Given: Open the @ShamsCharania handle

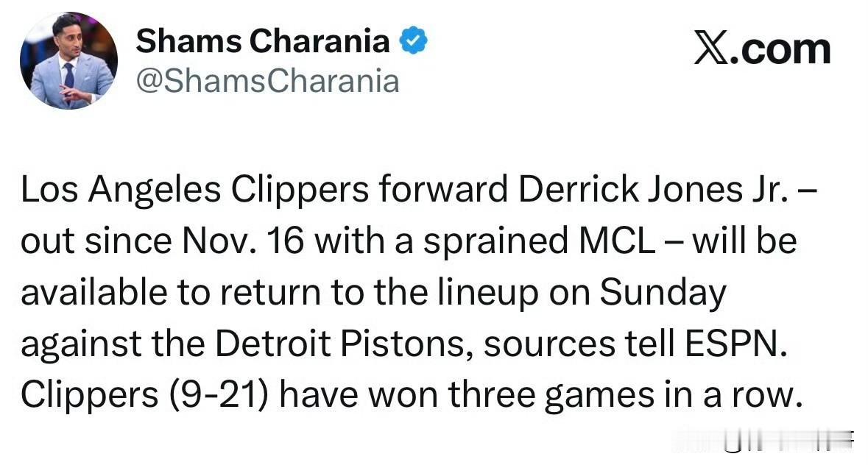Looking at the screenshot, I should (x=267, y=81).
